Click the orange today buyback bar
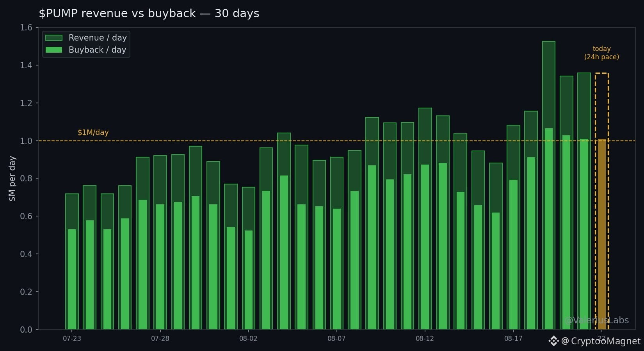This screenshot has width=644, height=351. [x=602, y=234]
